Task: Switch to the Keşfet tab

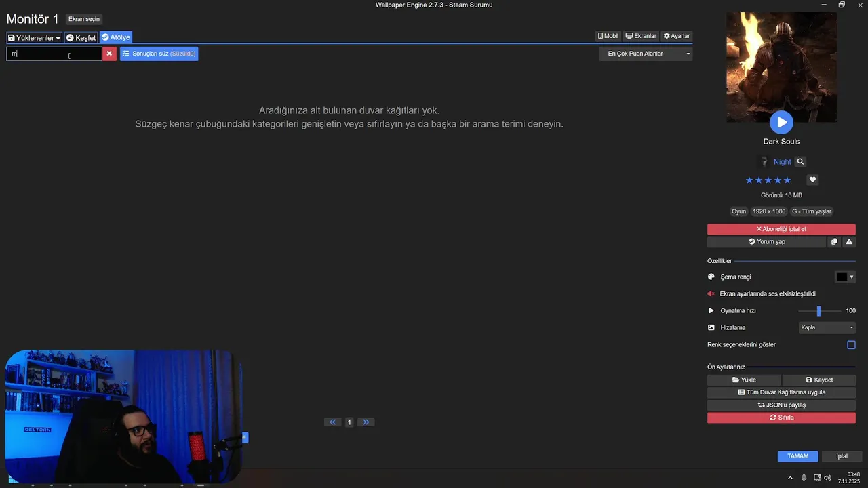Action: (81, 38)
